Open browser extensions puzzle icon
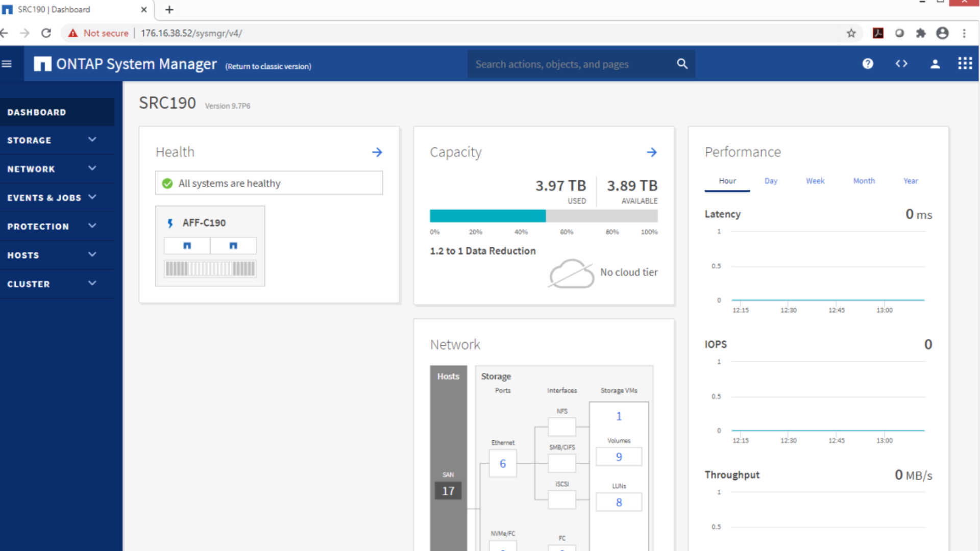 (x=921, y=33)
